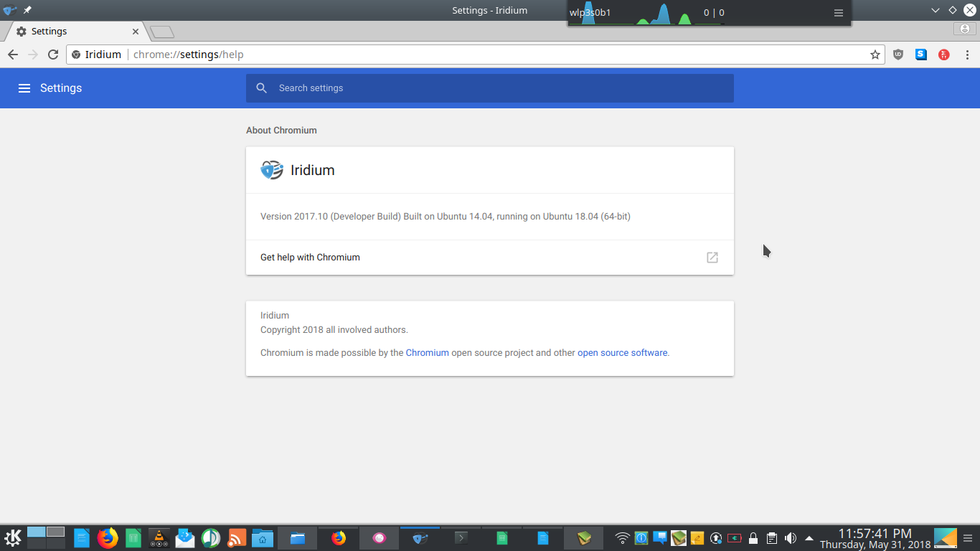Launch Firefox from the taskbar launcher
The image size is (980, 551).
108,538
